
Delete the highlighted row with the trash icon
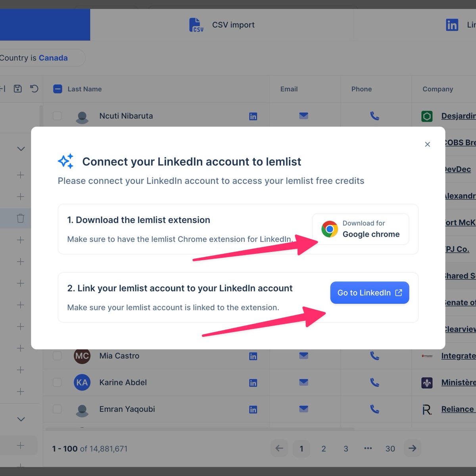(20, 218)
